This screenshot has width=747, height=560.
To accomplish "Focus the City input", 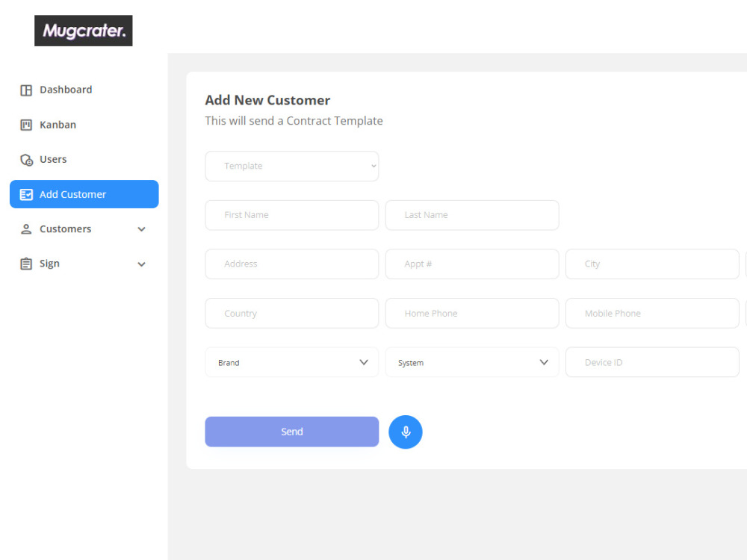I will pyautogui.click(x=652, y=264).
